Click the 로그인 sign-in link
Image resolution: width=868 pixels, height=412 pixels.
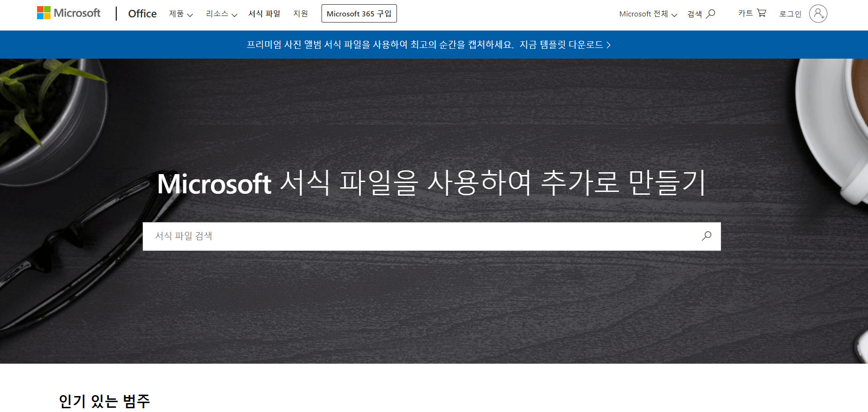point(790,14)
